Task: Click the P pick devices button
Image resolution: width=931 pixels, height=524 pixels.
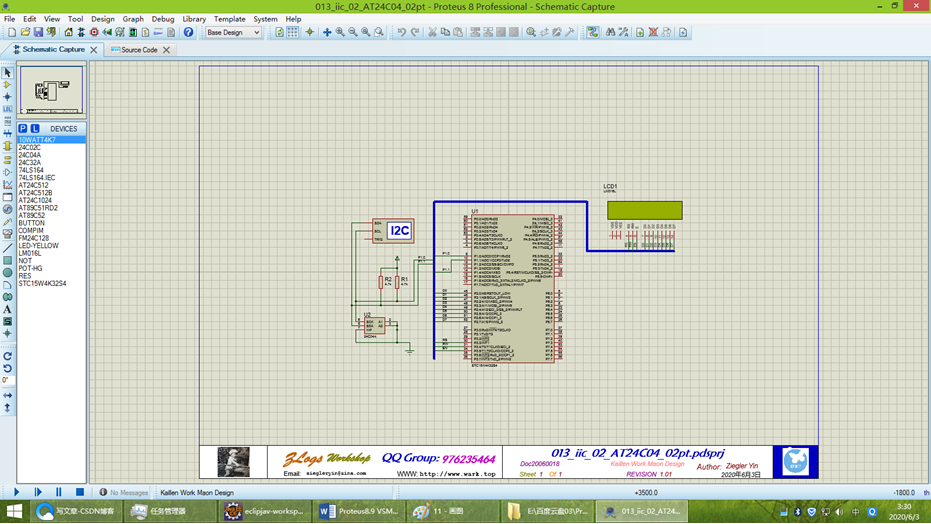Action: pos(23,129)
